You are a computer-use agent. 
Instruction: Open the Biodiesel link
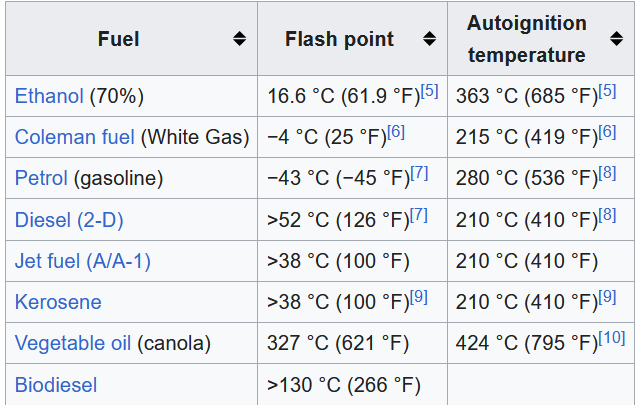[58, 384]
